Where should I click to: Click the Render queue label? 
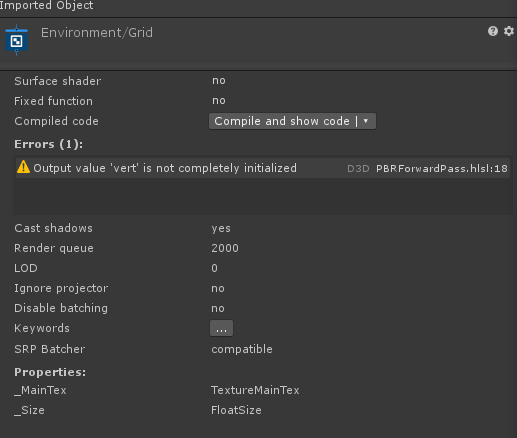[54, 248]
